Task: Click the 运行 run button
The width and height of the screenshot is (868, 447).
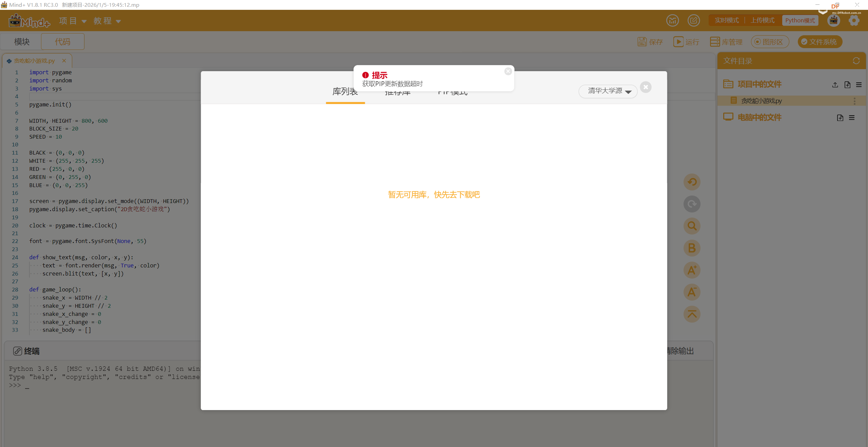Action: pyautogui.click(x=687, y=42)
